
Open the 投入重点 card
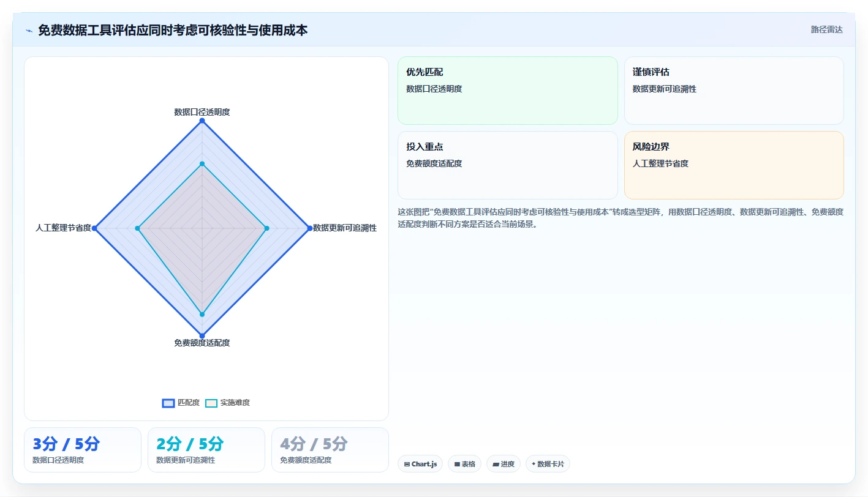point(508,165)
